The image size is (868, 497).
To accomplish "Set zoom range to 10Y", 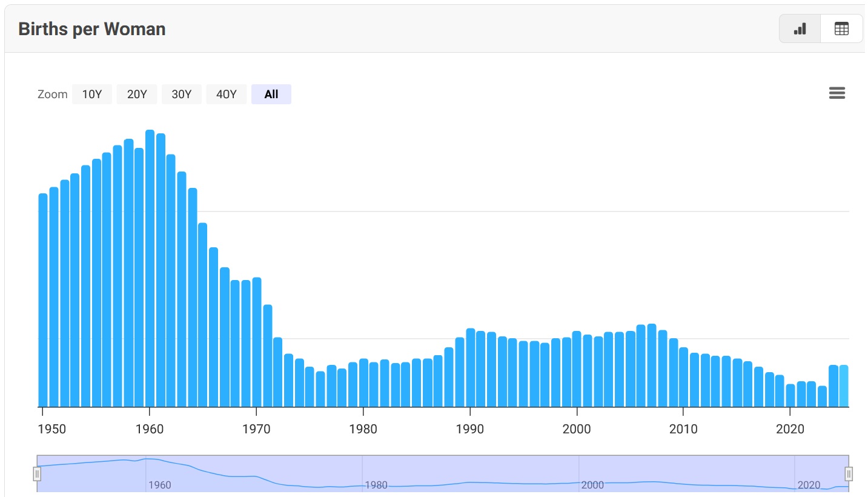I will (92, 94).
